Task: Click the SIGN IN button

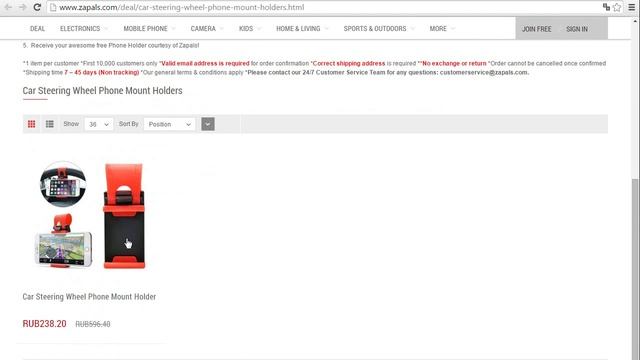Action: [x=577, y=29]
